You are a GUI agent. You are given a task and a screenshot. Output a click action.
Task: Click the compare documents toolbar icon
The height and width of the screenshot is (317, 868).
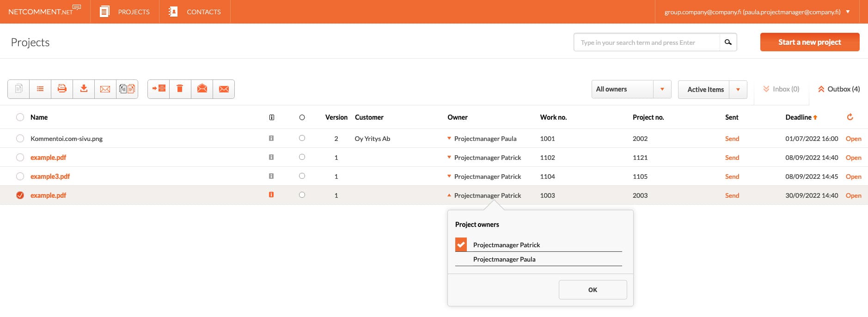pyautogui.click(x=127, y=89)
